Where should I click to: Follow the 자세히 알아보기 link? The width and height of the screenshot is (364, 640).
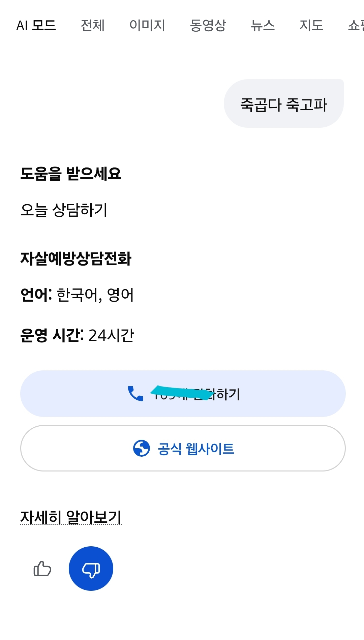(71, 517)
